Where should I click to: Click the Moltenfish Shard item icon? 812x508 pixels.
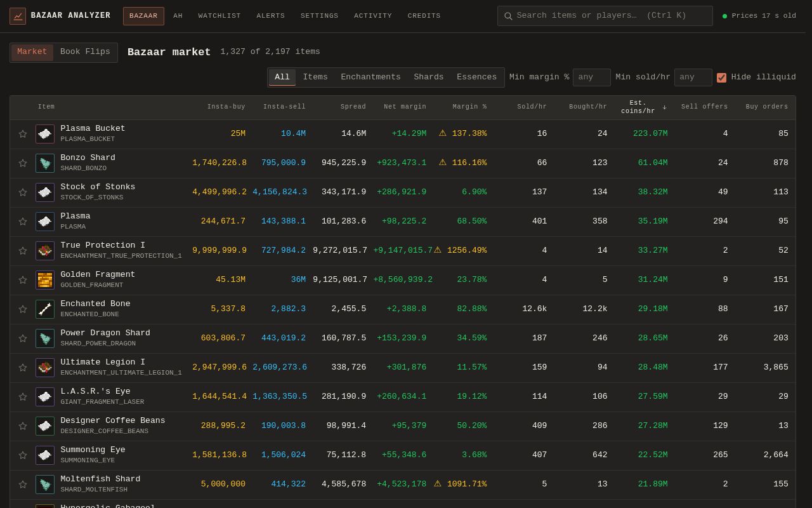[x=45, y=485]
